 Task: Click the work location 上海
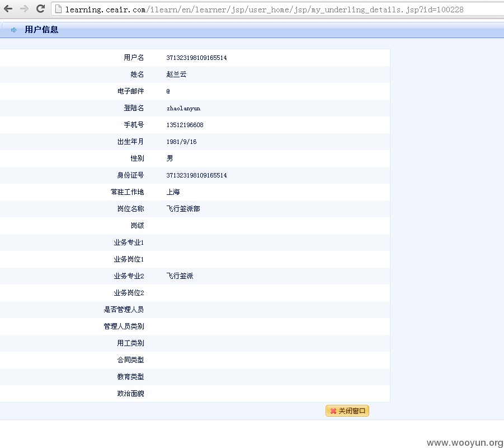point(173,192)
